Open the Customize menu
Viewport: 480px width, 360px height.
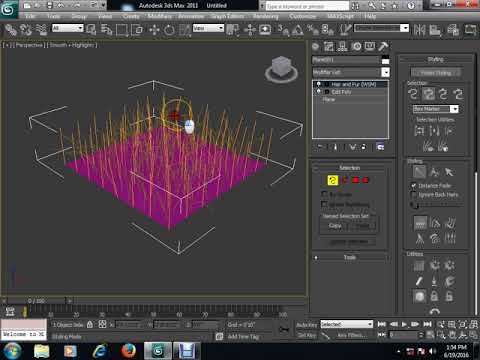tap(302, 16)
